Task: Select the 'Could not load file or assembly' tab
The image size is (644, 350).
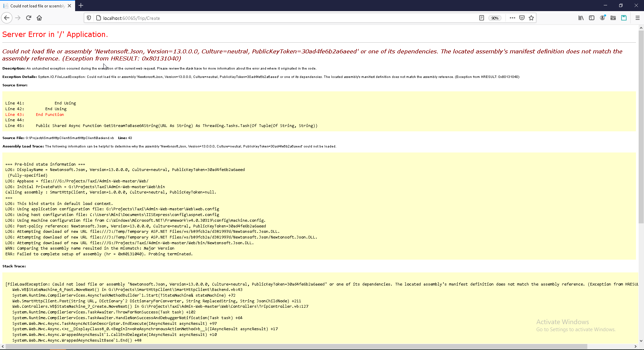Action: (x=37, y=6)
